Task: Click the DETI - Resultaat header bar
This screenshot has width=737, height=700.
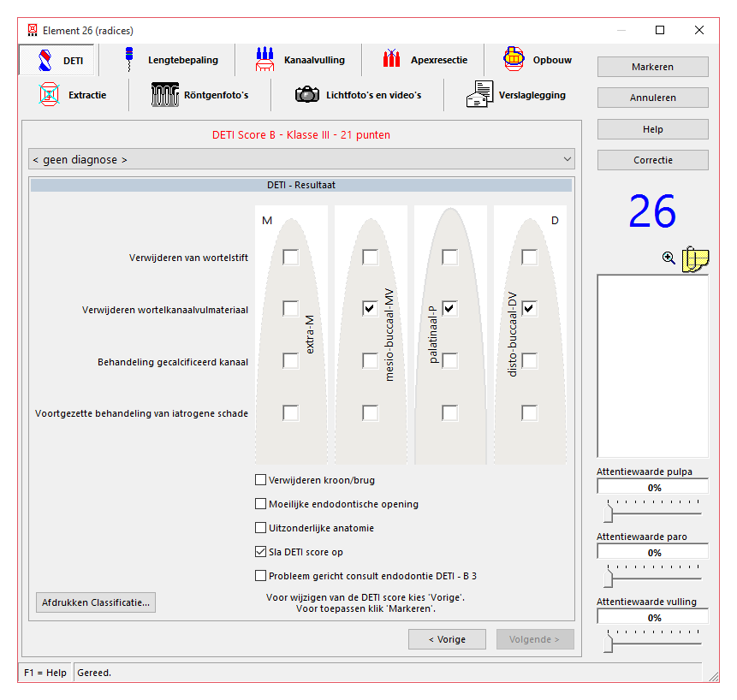Action: click(301, 185)
